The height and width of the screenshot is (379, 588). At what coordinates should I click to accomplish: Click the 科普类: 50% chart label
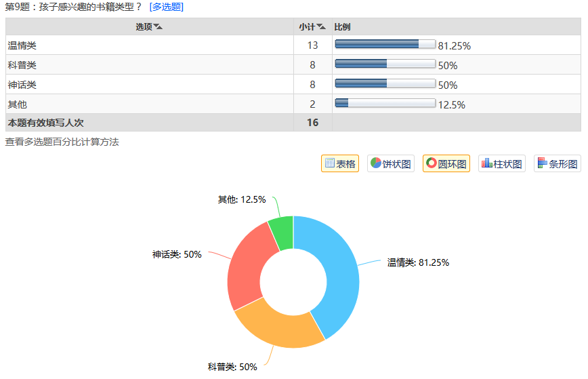(232, 367)
